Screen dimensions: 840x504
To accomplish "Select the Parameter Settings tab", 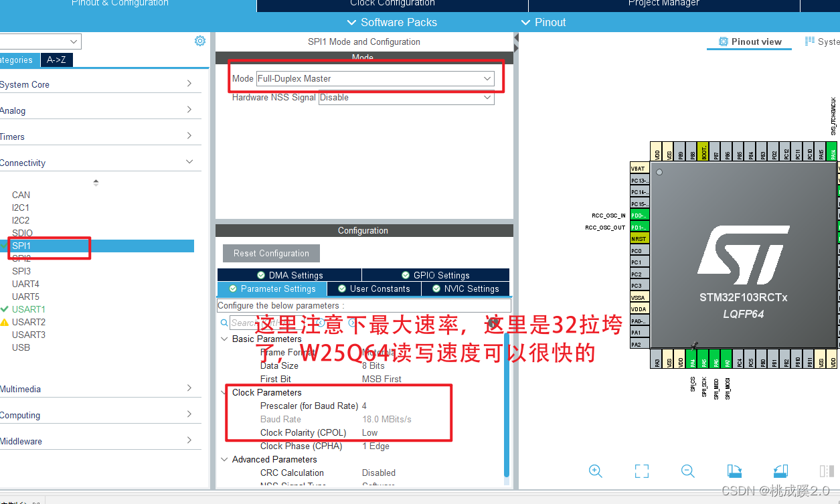I will pos(272,288).
